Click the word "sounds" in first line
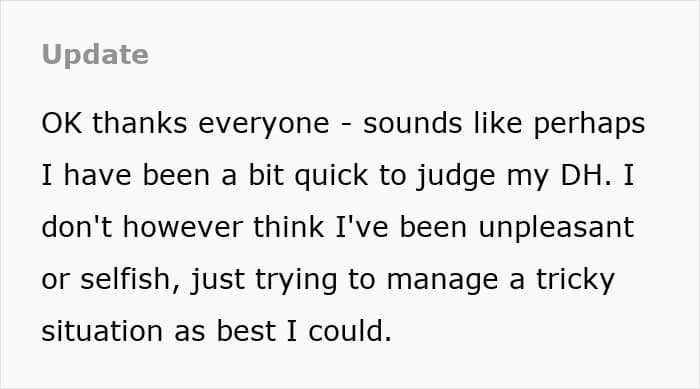The height and width of the screenshot is (389, 700). (412, 123)
